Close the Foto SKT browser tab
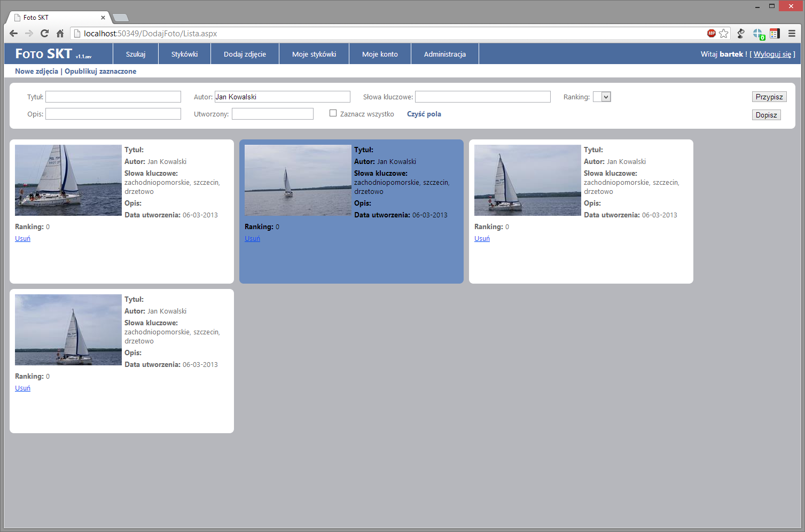 pyautogui.click(x=103, y=18)
